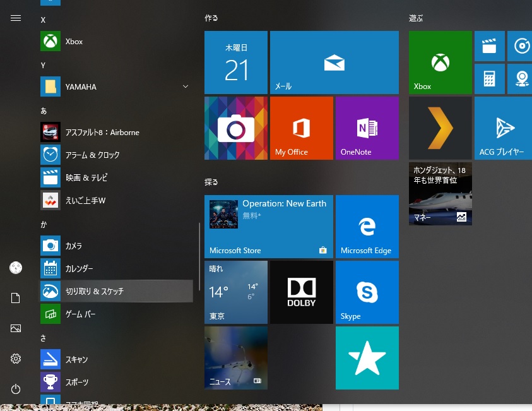Open the small calculator tile
Viewport: 532px width, 411px height.
(x=489, y=79)
